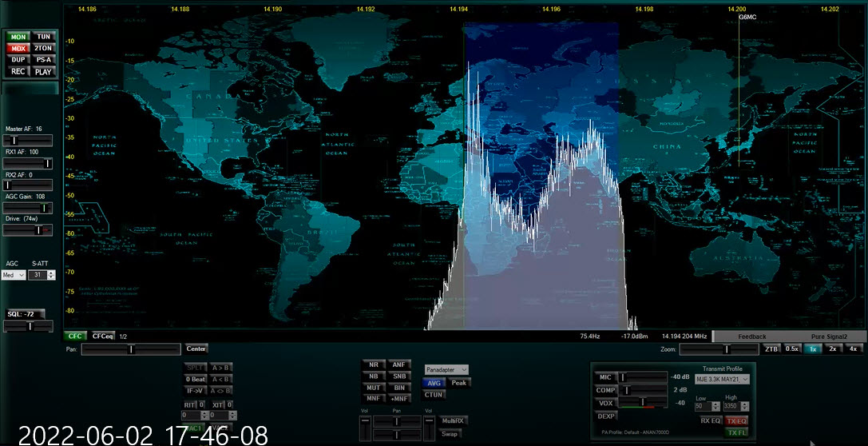Toggle the MOX transmit button
This screenshot has height=446, width=868.
(x=18, y=48)
